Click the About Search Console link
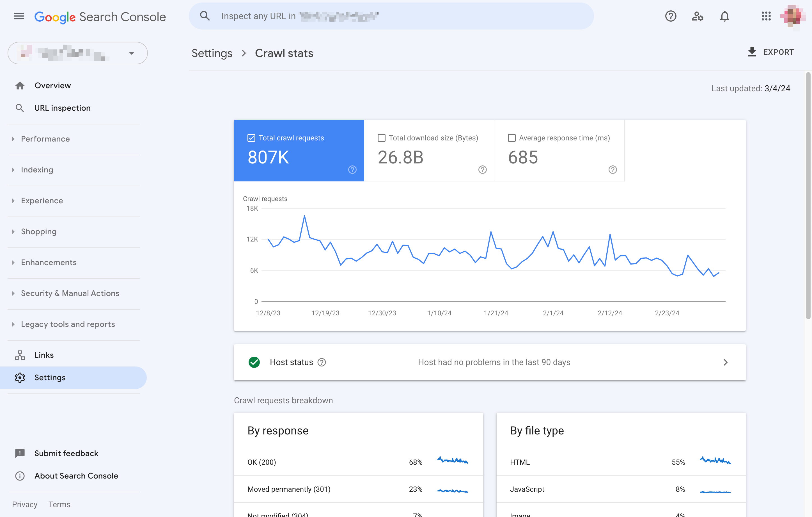Screen dimensions: 812x517 pyautogui.click(x=76, y=475)
